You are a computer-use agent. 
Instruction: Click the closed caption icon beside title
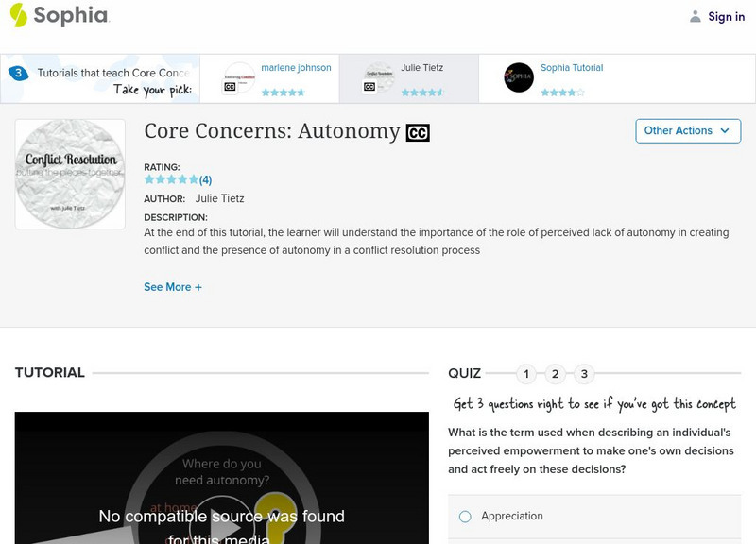pos(418,132)
